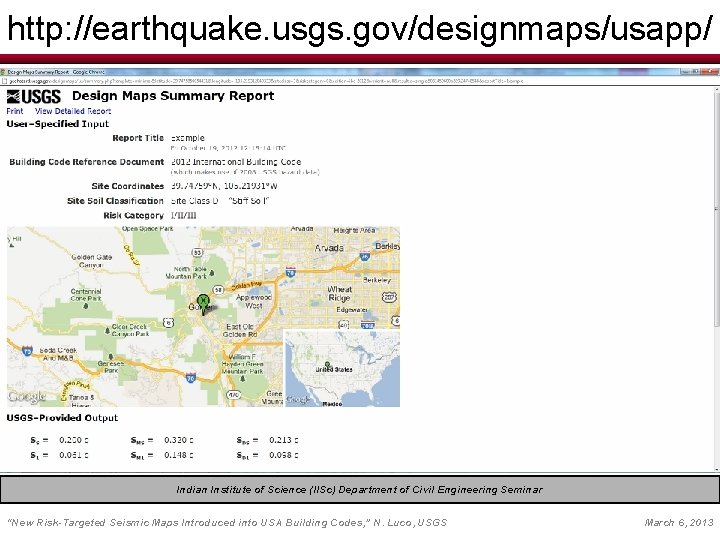Click the Centennial Cone Park map label
The image size is (720, 540).
pyautogui.click(x=86, y=295)
